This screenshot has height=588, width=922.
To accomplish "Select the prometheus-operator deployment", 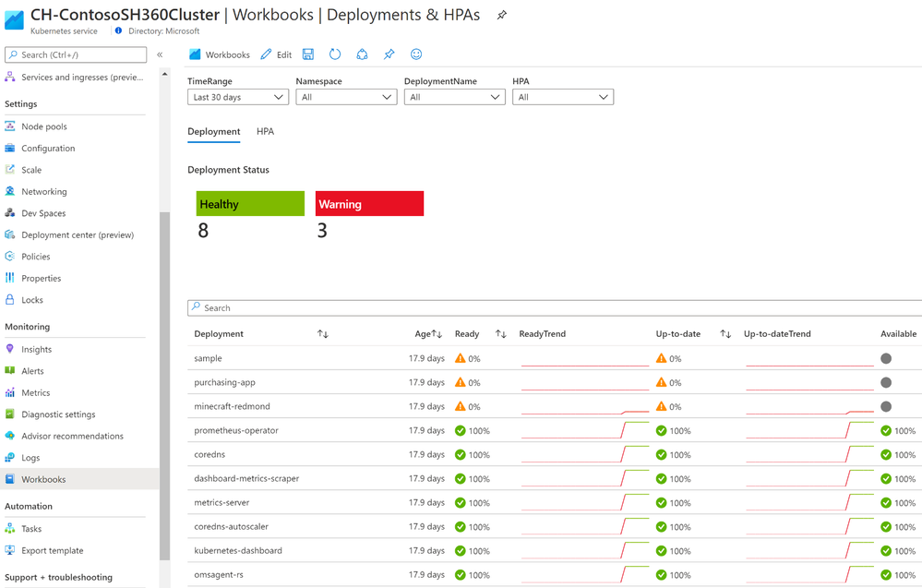I will point(555,430).
